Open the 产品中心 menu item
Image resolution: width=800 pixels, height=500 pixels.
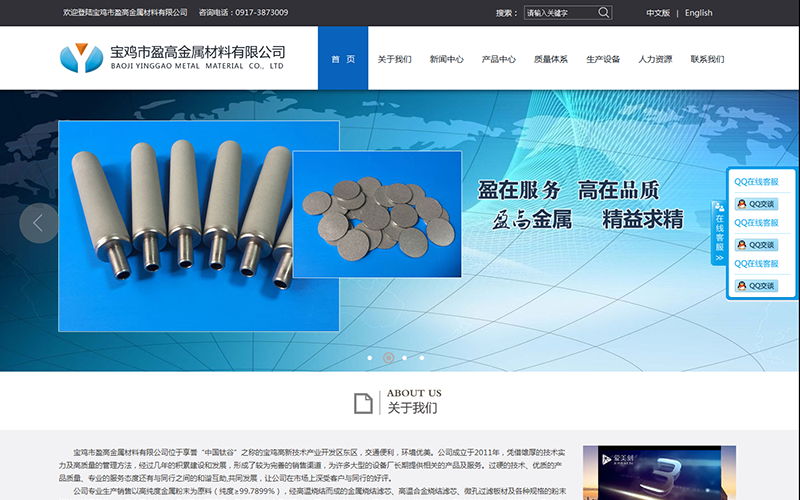498,59
